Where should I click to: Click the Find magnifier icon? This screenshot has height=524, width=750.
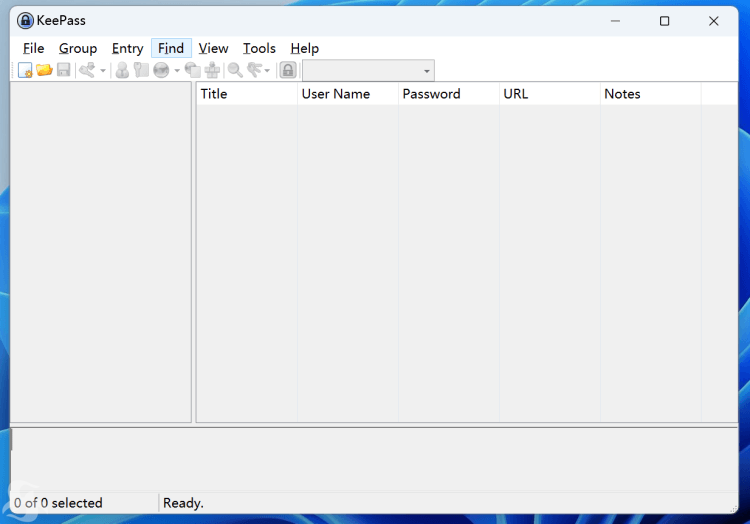click(235, 70)
